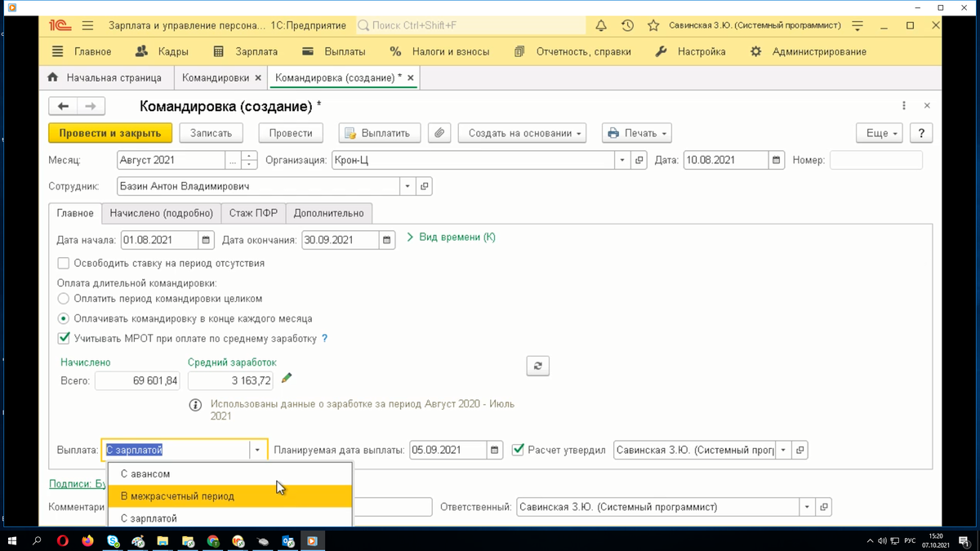Switch to Стаж ПФР tab
This screenshot has width=980, height=551.
(253, 213)
